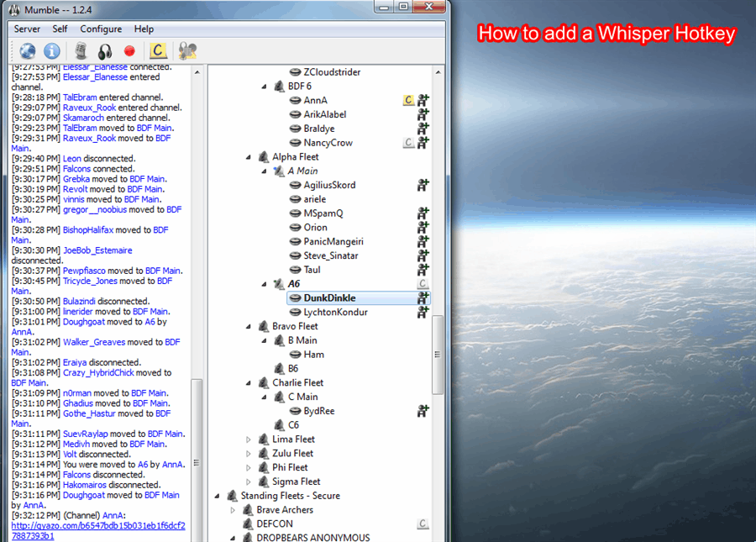Click the comment icon on the A6 channel

(x=423, y=283)
